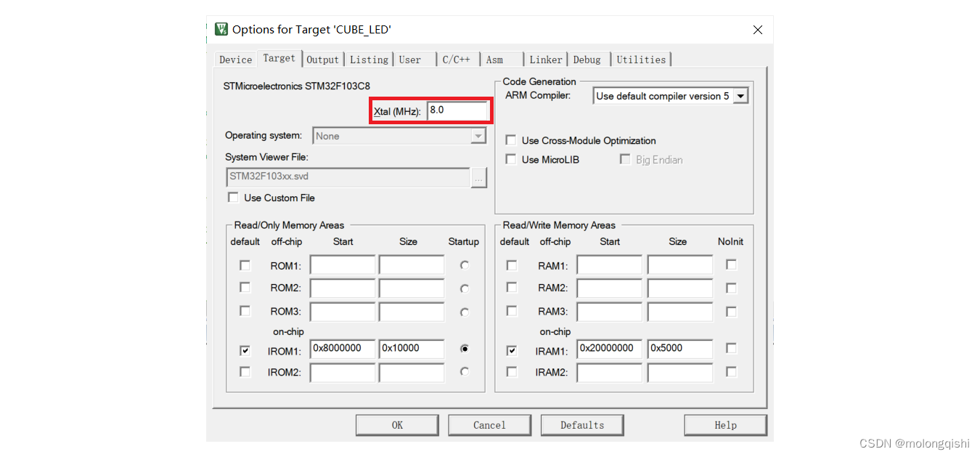Select IROM2 Startup radio button
Screen dimensions: 980x457
coord(464,371)
